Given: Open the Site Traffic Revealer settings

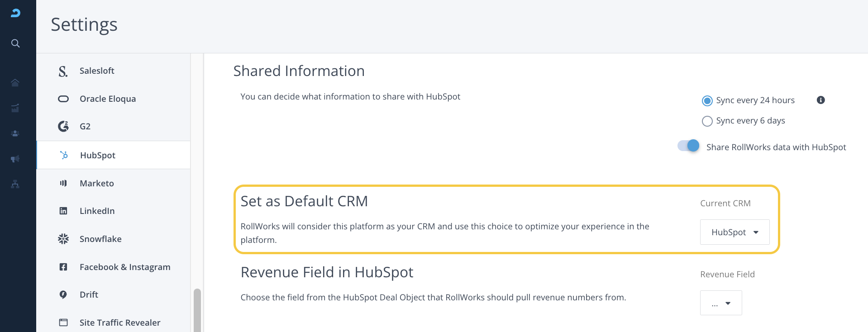Looking at the screenshot, I should [120, 323].
